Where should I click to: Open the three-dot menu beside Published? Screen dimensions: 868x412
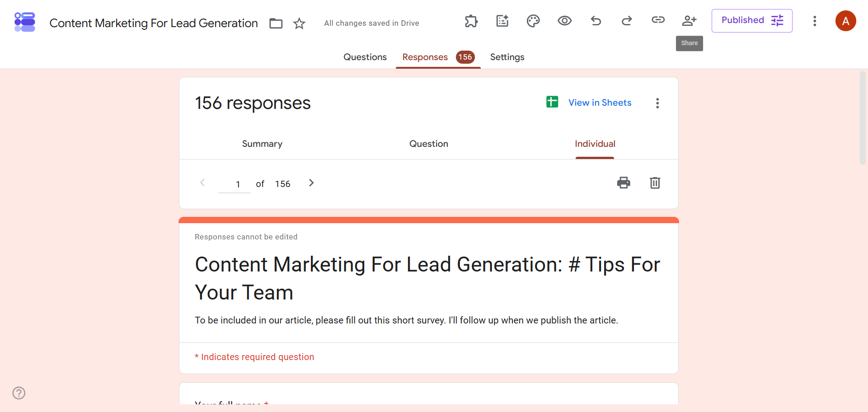pyautogui.click(x=815, y=21)
